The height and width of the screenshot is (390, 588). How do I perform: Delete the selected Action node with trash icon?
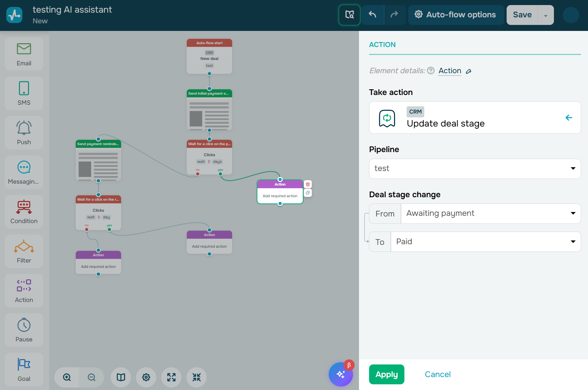308,184
